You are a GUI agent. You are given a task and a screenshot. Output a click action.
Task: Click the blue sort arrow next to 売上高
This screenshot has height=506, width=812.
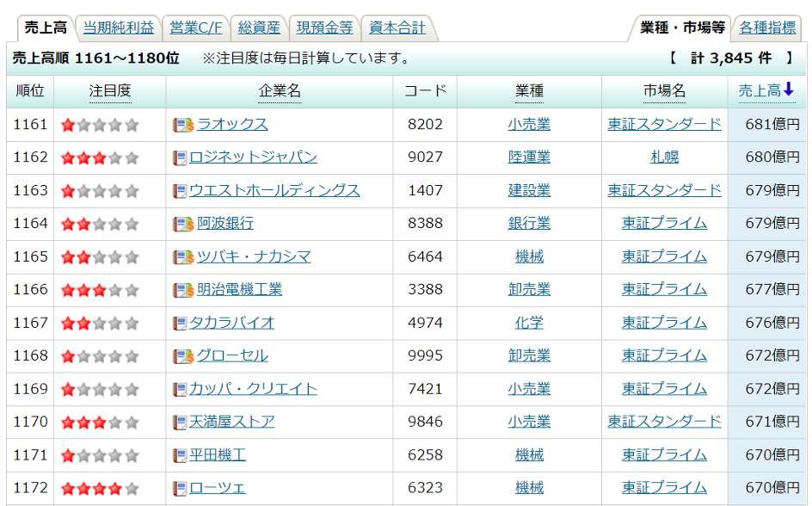(788, 89)
